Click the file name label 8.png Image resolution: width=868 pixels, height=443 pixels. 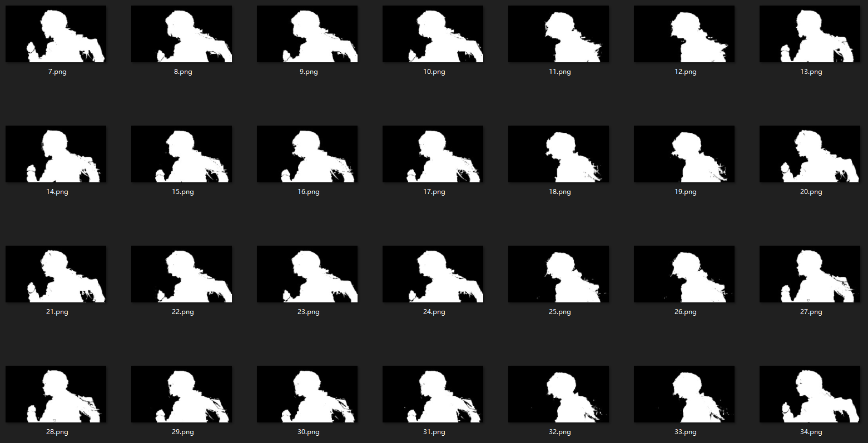click(x=183, y=72)
